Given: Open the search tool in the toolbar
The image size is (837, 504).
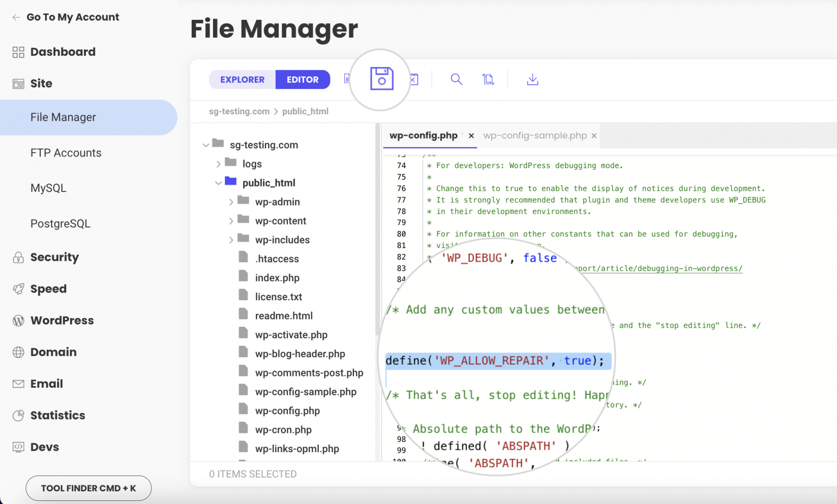Looking at the screenshot, I should point(457,79).
